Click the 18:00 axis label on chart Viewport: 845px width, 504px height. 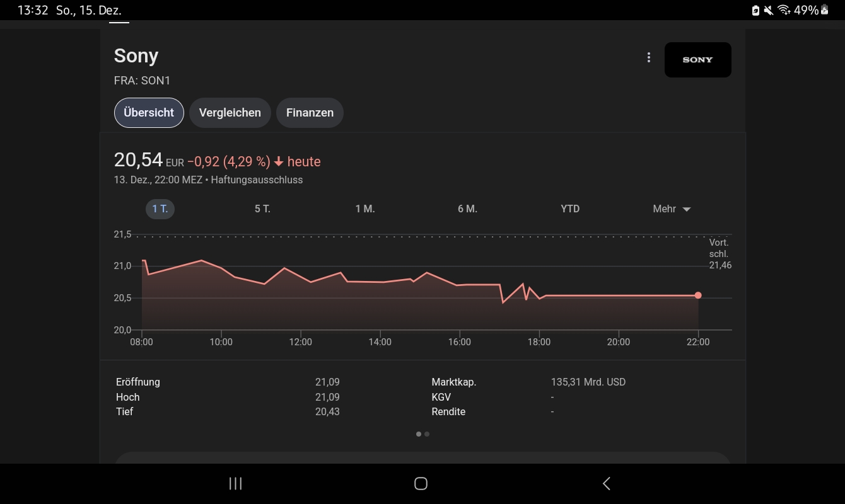point(539,342)
